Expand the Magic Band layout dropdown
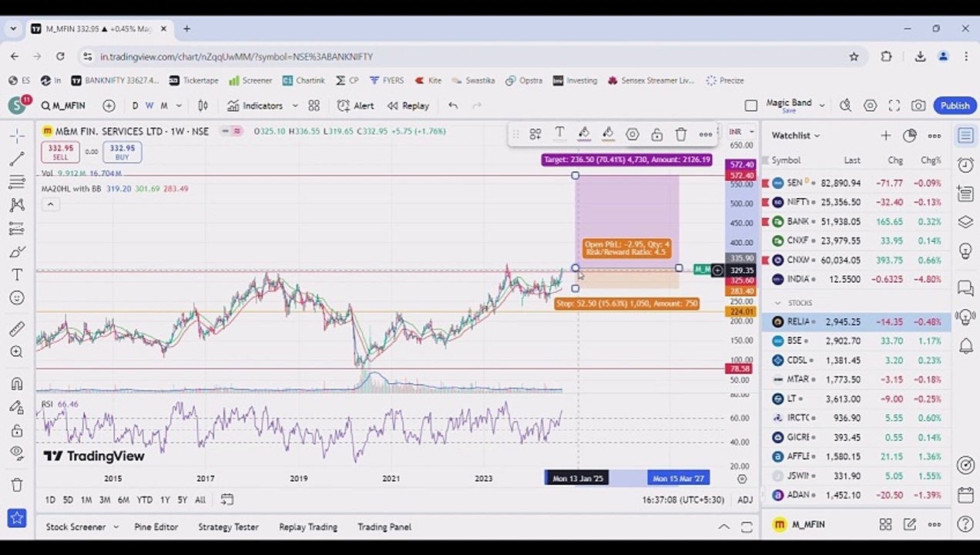Image resolution: width=980 pixels, height=555 pixels. tap(822, 106)
